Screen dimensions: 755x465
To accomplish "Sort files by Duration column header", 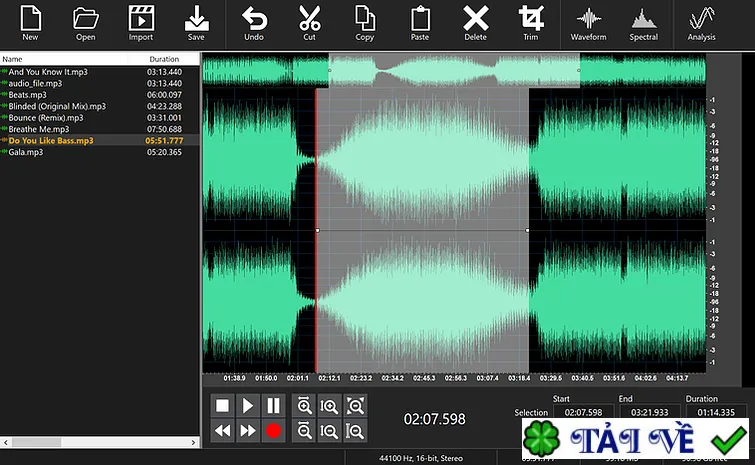I will (164, 59).
